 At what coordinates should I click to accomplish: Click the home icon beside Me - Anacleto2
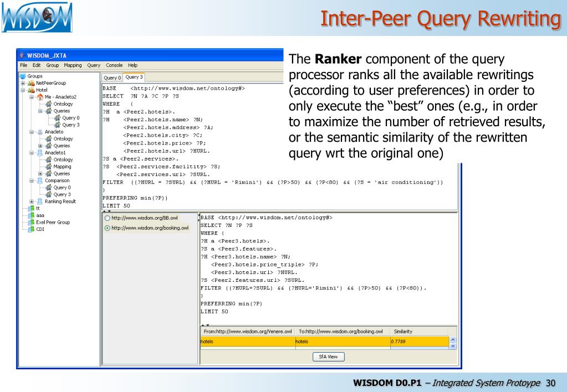tap(40, 97)
